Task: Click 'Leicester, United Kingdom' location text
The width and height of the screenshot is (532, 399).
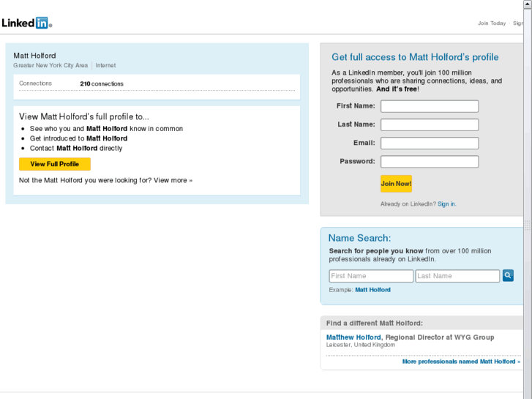Action: [x=360, y=345]
